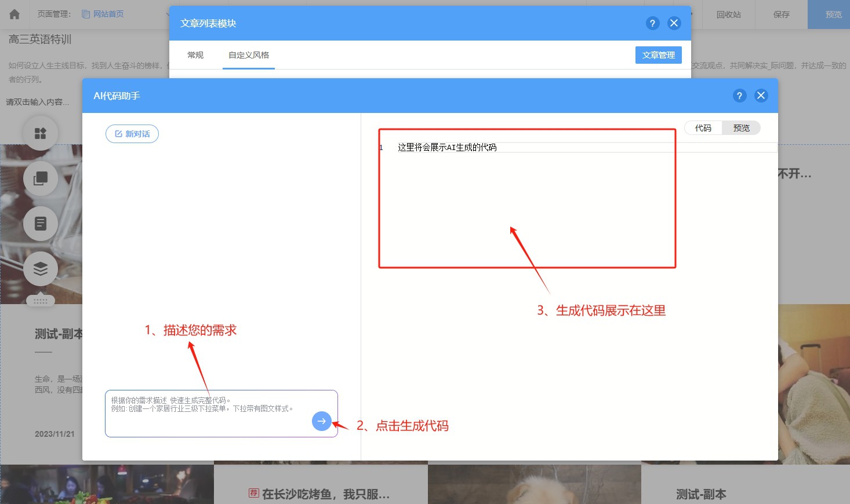The width and height of the screenshot is (850, 504).
Task: Click the 新对话 button
Action: point(132,134)
